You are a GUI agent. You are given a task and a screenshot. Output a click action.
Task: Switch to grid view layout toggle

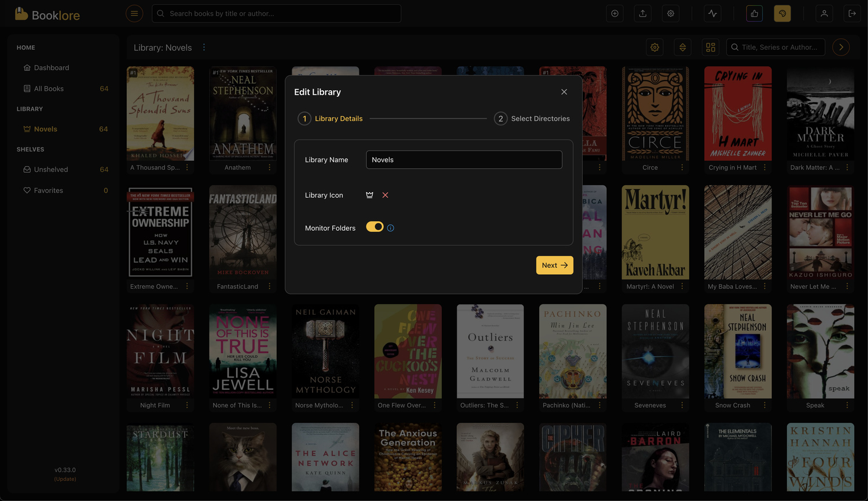click(x=711, y=47)
